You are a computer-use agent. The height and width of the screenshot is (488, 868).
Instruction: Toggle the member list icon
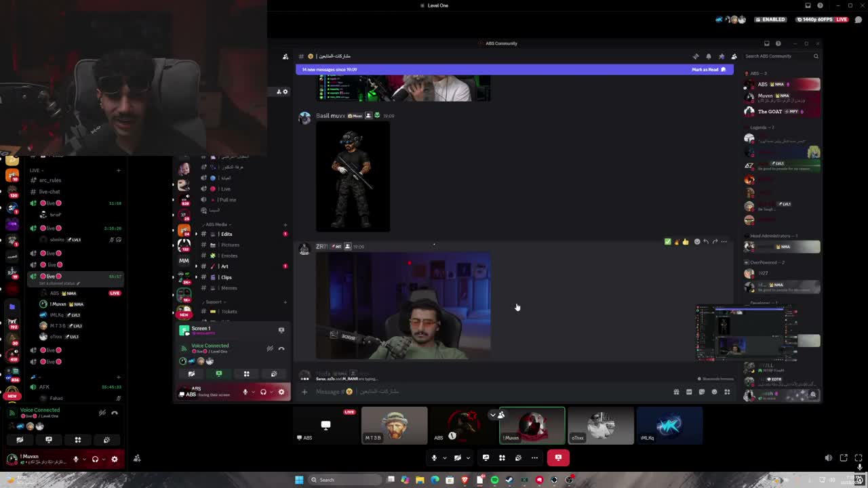coord(734,56)
